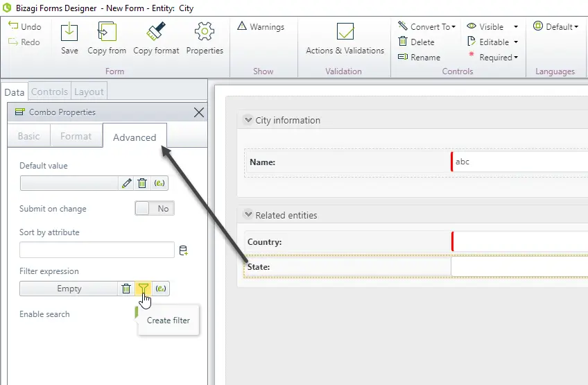Select the Name: label

click(x=263, y=162)
